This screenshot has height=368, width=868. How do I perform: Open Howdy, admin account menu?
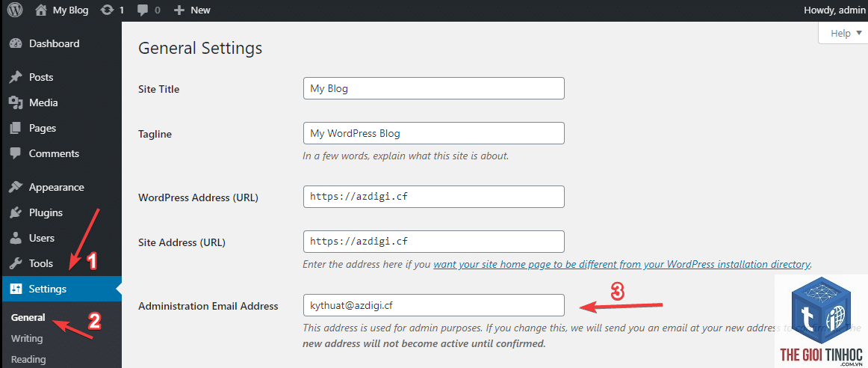pyautogui.click(x=835, y=10)
